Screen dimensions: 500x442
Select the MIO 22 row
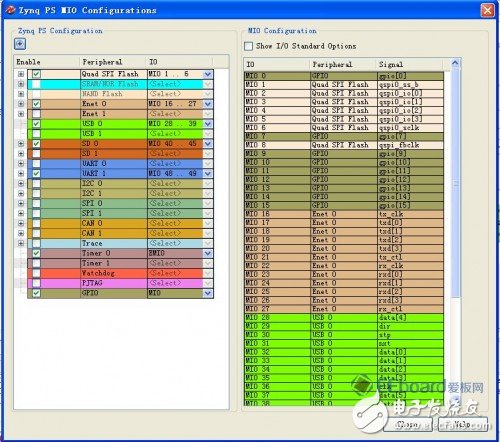[344, 266]
